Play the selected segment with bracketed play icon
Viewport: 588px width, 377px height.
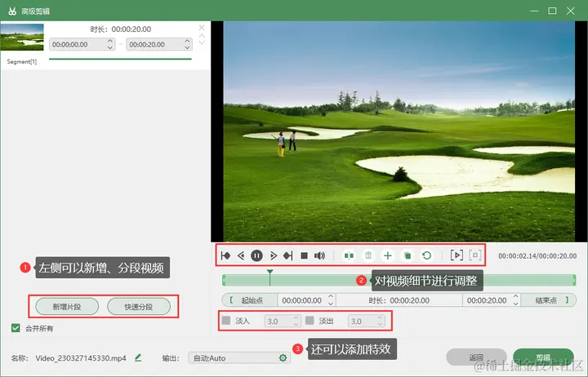(x=457, y=255)
